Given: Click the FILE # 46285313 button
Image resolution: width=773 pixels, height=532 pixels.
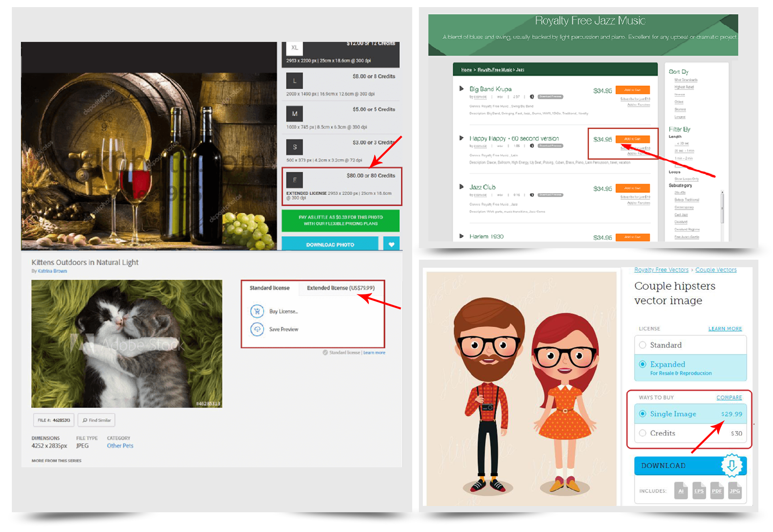Looking at the screenshot, I should coord(53,420).
